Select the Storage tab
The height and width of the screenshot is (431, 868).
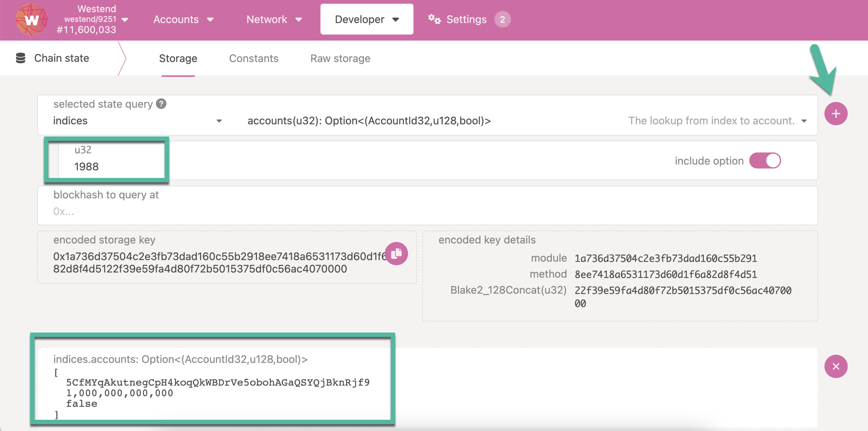178,58
